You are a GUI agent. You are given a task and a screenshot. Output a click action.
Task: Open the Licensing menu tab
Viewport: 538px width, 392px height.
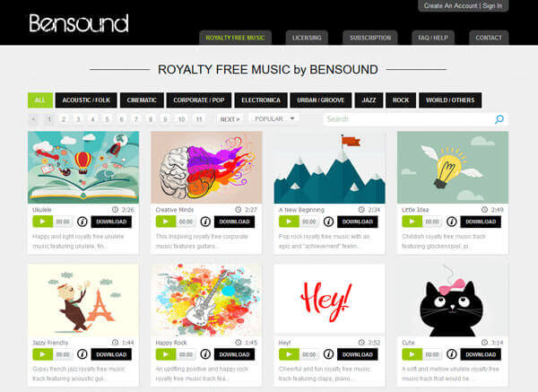(x=307, y=38)
